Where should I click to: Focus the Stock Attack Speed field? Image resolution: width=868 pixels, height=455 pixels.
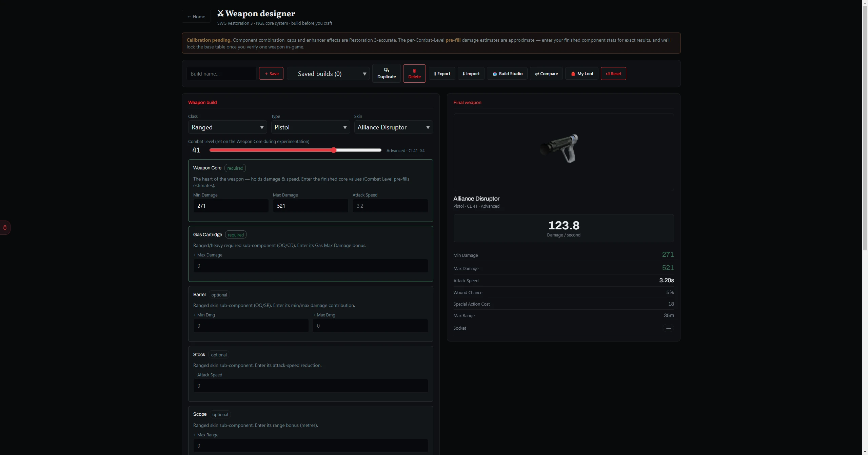(x=311, y=386)
